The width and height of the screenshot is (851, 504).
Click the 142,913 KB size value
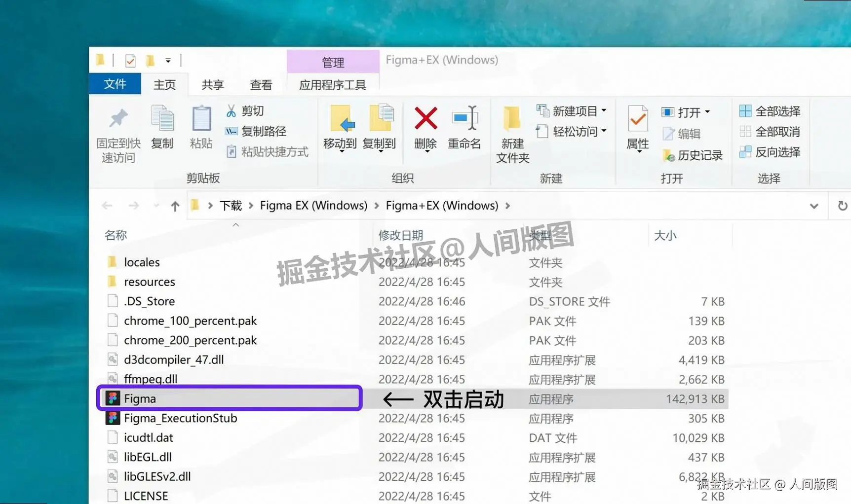pyautogui.click(x=695, y=398)
